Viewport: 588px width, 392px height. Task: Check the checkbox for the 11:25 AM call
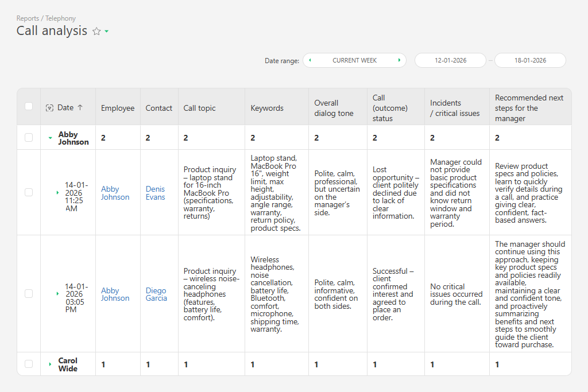tap(28, 192)
